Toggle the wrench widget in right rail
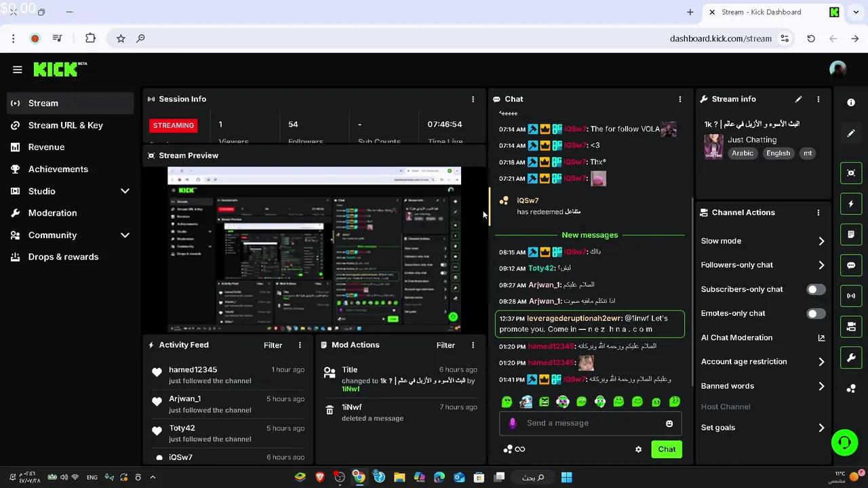The image size is (868, 488). [851, 357]
